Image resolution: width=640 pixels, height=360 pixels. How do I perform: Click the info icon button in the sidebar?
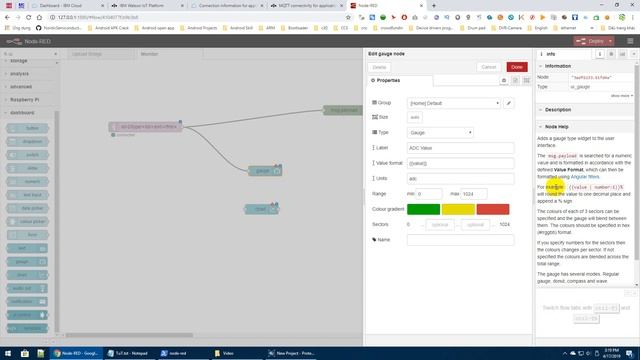(600, 54)
